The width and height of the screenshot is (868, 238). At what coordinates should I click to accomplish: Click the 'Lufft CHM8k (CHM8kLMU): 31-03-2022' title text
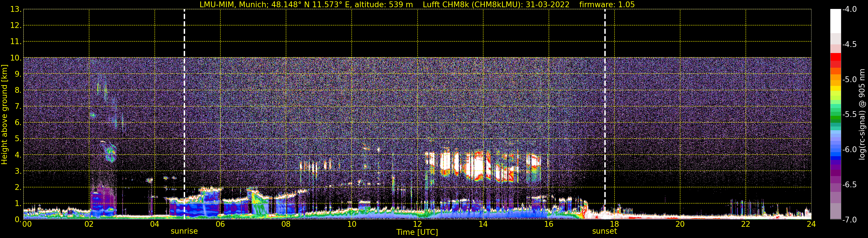[496, 5]
